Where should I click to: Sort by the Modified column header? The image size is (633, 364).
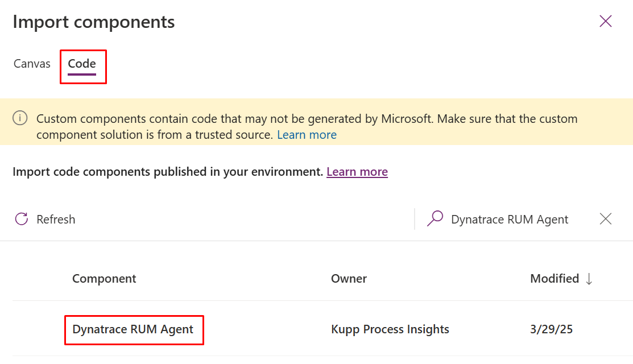(x=555, y=279)
